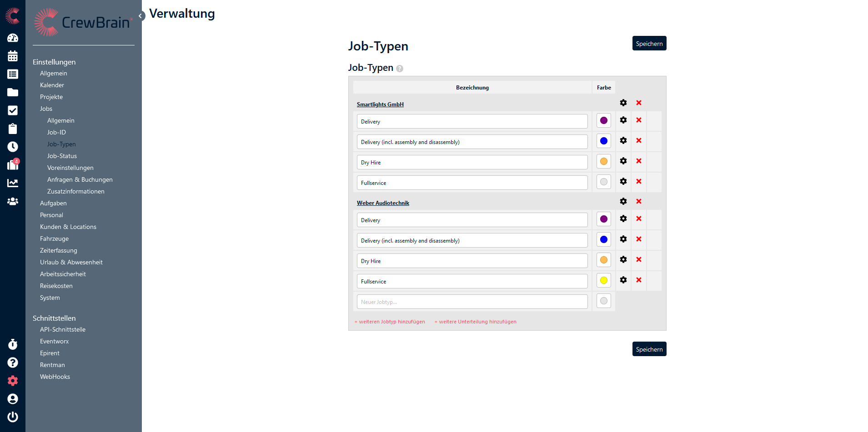Image resolution: width=868 pixels, height=432 pixels.
Task: Open the statistics chart icon
Action: [13, 183]
